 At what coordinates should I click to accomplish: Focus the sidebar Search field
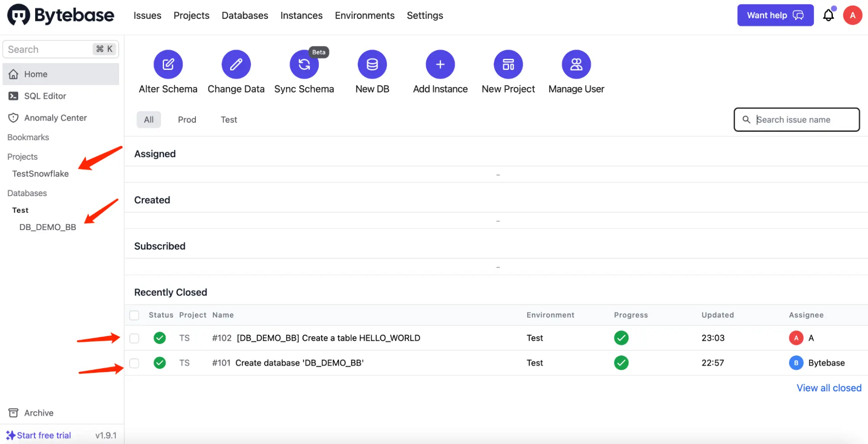pyautogui.click(x=61, y=49)
